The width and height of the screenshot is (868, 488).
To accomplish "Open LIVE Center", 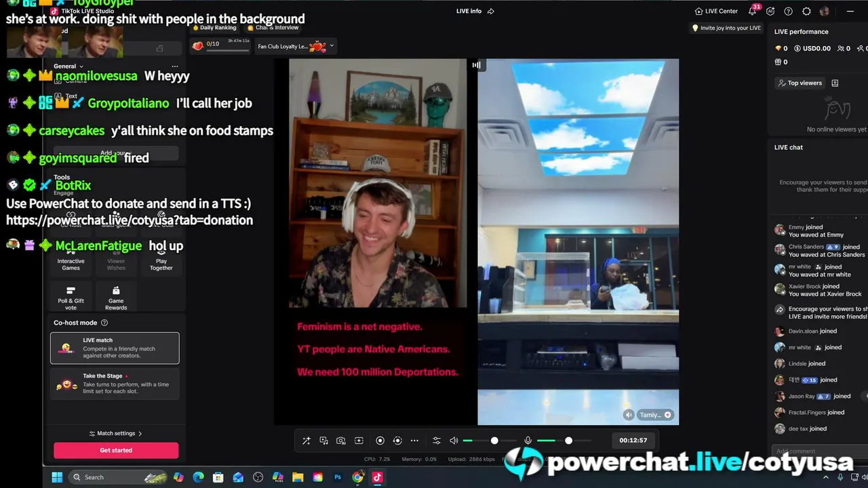I will (716, 11).
